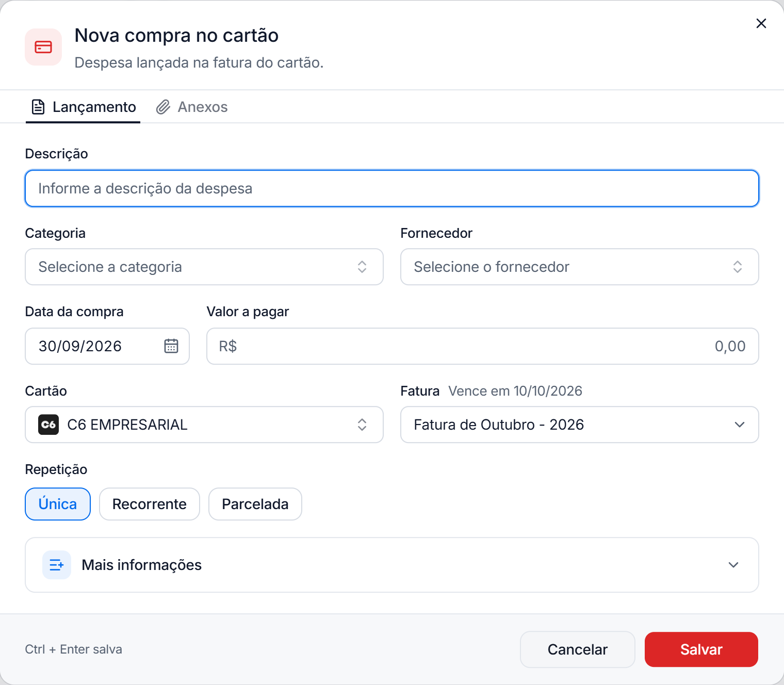Image resolution: width=784 pixels, height=685 pixels.
Task: Open the Fatura de Outubro dropdown
Action: (x=580, y=425)
